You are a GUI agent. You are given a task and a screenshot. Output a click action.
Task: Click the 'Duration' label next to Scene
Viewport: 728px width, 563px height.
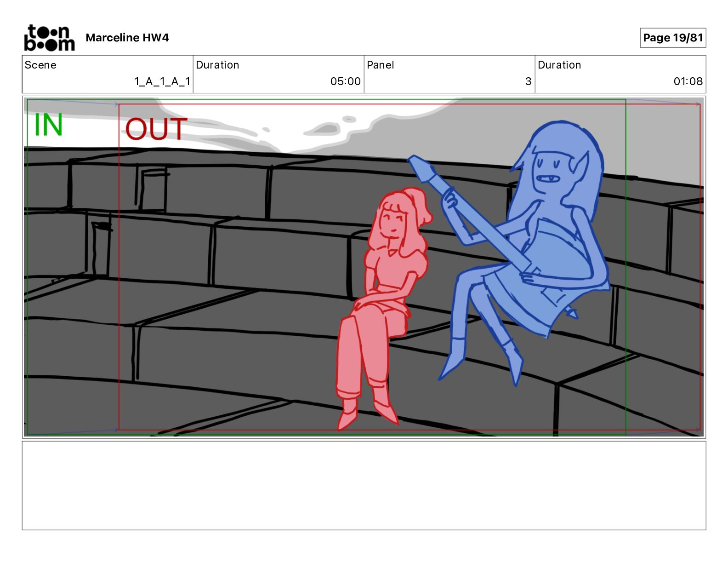pos(217,65)
